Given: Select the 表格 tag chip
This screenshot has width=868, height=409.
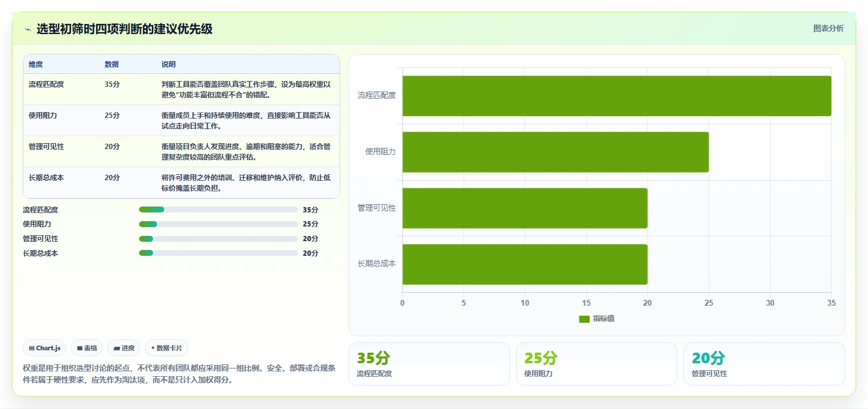Looking at the screenshot, I should (87, 348).
